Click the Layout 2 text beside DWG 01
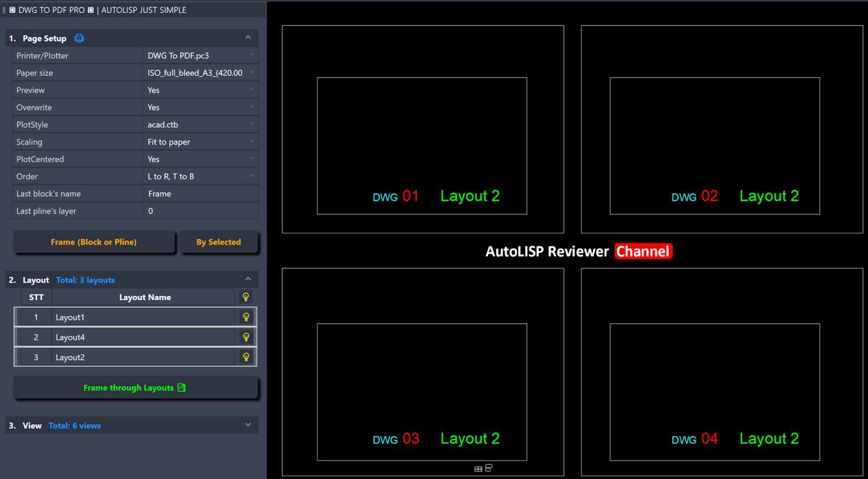The height and width of the screenshot is (479, 868). (x=470, y=196)
